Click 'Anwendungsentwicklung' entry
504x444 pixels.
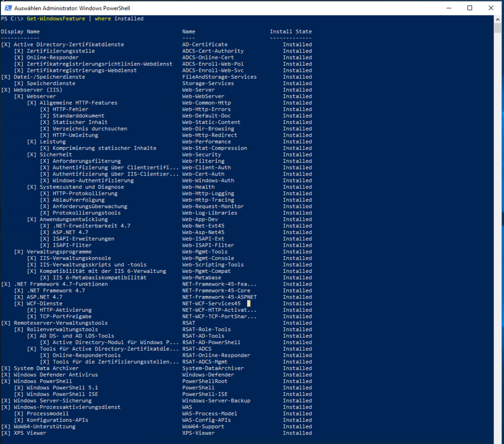point(74,219)
